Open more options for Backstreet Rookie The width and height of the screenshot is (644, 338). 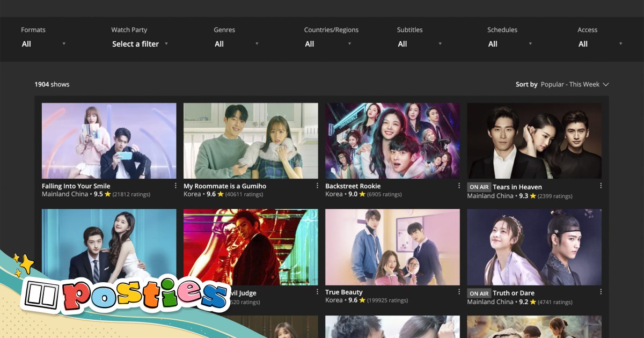click(x=459, y=186)
